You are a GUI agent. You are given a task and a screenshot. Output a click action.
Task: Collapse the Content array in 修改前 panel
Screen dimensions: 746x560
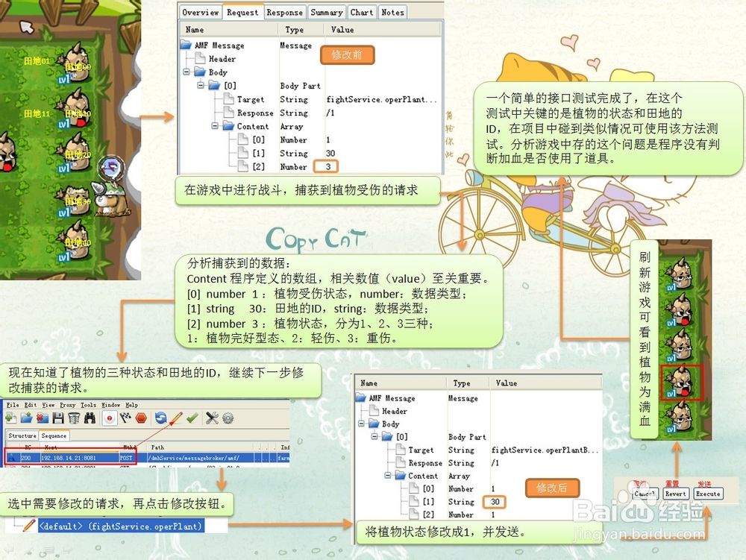coord(215,126)
